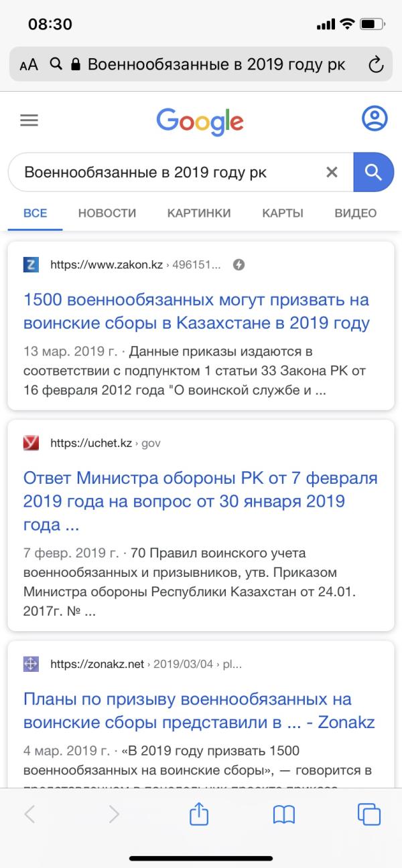This screenshot has width=402, height=868.
Task: Tap the Safari address bar URL text
Action: tap(216, 64)
